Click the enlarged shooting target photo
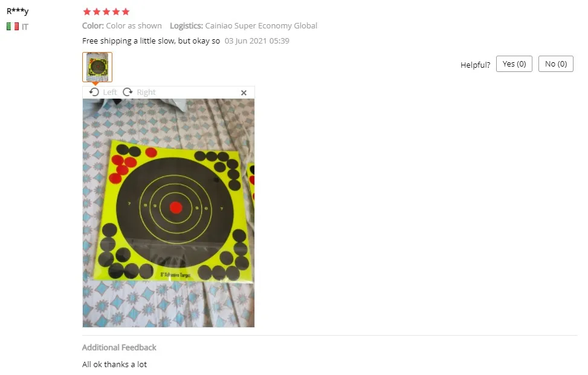 click(169, 213)
